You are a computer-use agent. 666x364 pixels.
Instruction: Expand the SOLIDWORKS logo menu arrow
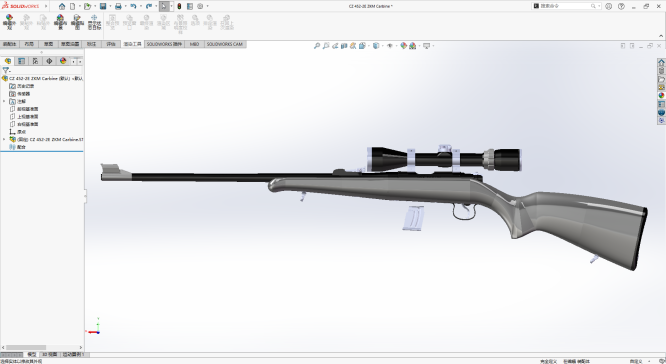(x=46, y=6)
